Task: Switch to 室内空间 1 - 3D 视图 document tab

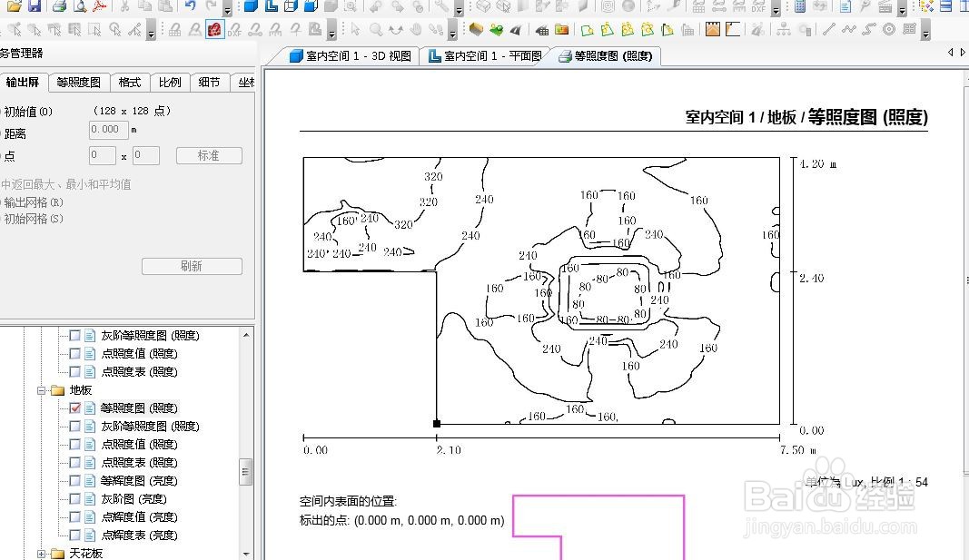Action: (351, 56)
